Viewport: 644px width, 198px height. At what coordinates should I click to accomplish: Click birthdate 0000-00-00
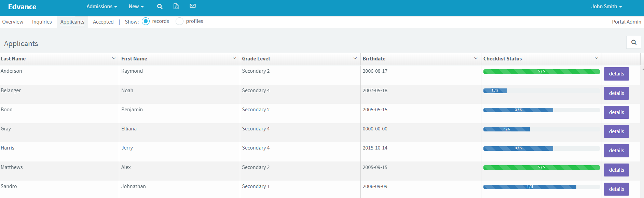(x=375, y=129)
